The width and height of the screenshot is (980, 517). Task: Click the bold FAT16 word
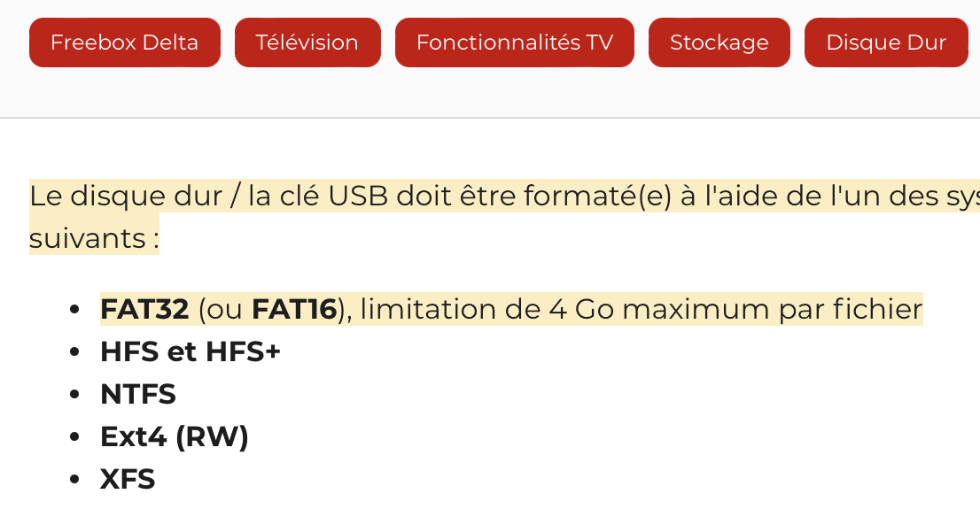[x=294, y=309]
